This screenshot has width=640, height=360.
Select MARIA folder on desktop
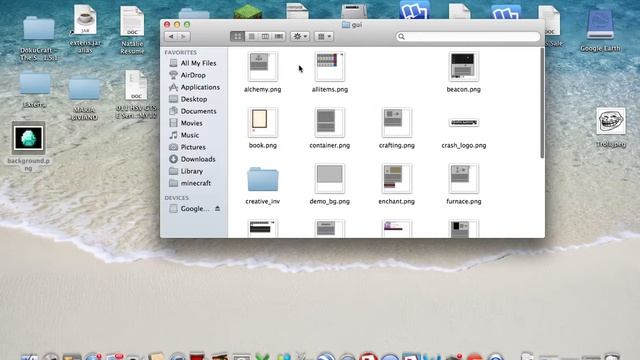pos(84,89)
